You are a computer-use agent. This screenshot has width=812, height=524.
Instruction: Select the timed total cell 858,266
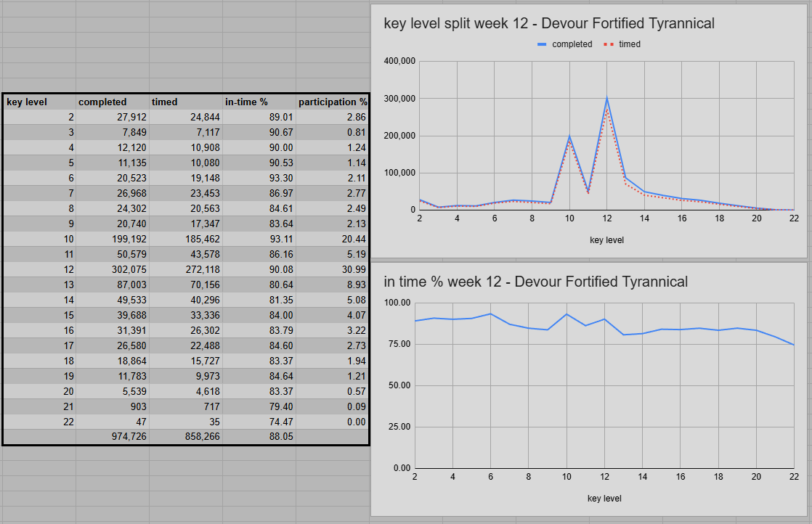(186, 437)
